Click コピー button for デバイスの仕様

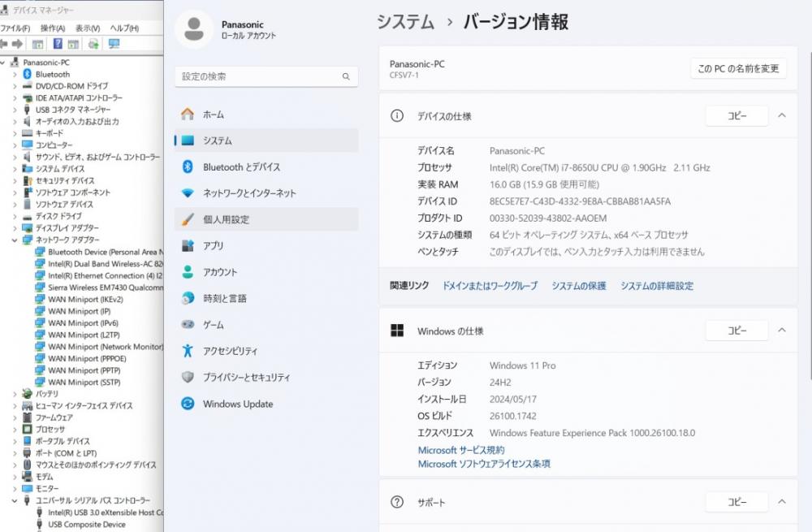pos(737,115)
